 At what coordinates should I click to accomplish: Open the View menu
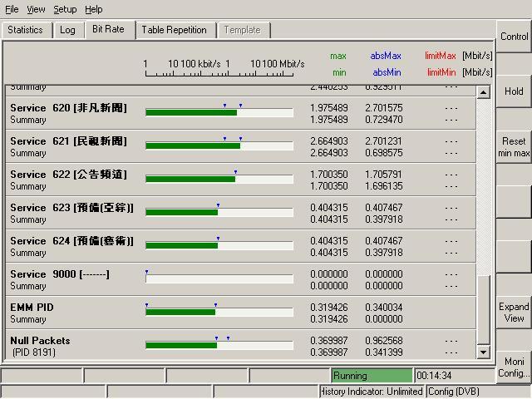click(x=36, y=9)
